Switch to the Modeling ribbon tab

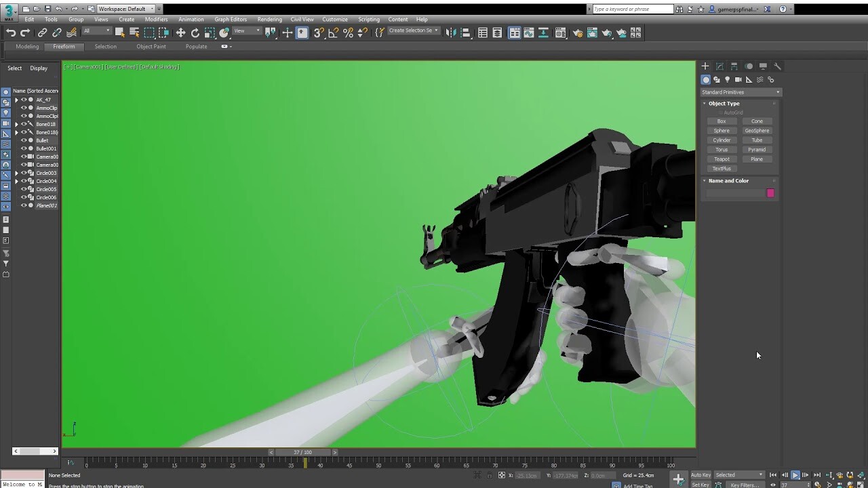pyautogui.click(x=26, y=46)
